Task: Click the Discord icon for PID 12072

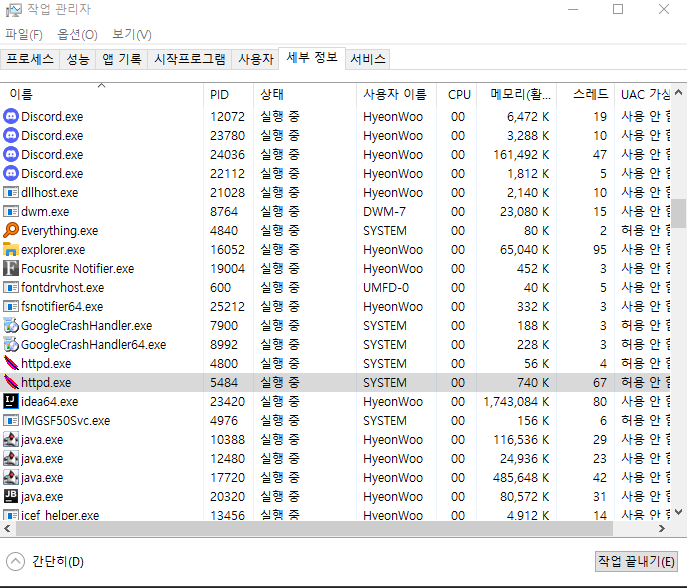Action: pos(11,117)
